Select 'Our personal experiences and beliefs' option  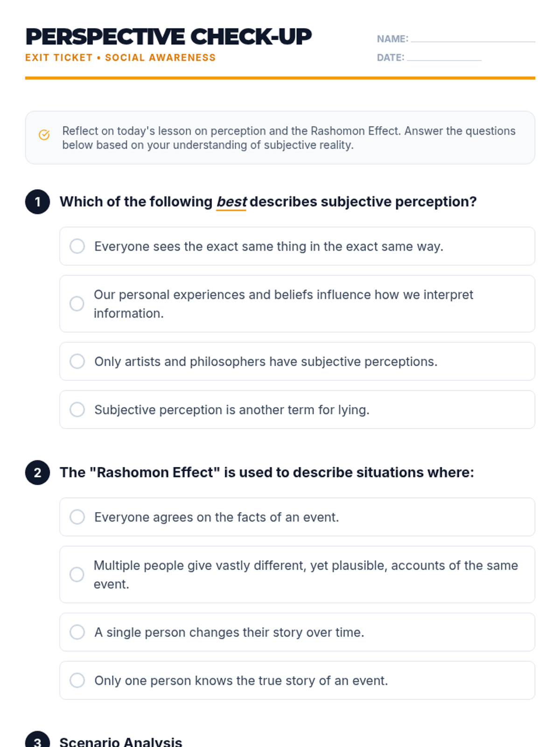77,304
